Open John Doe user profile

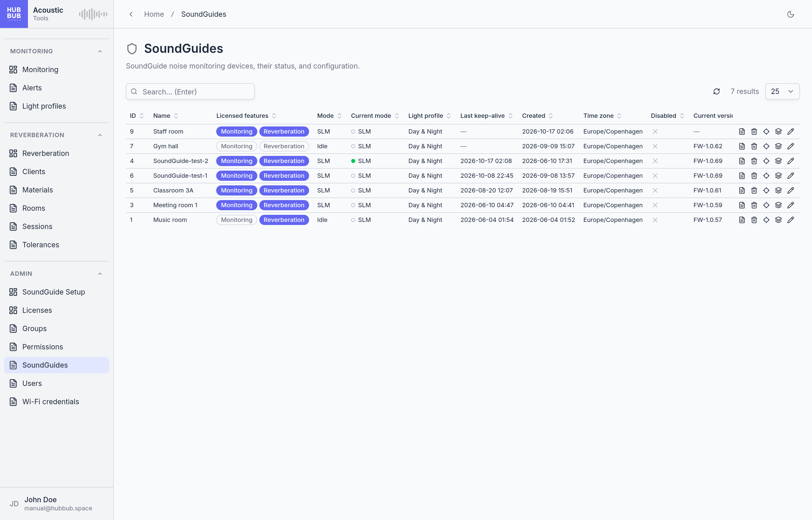tap(56, 503)
